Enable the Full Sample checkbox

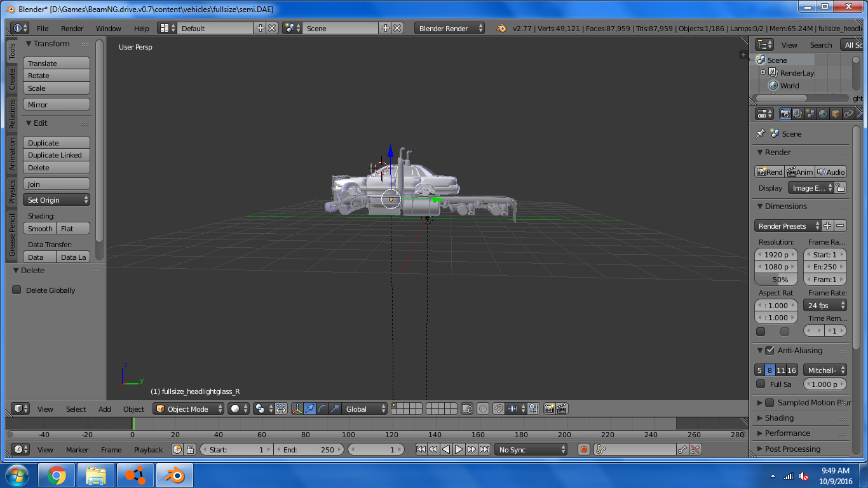(x=761, y=384)
